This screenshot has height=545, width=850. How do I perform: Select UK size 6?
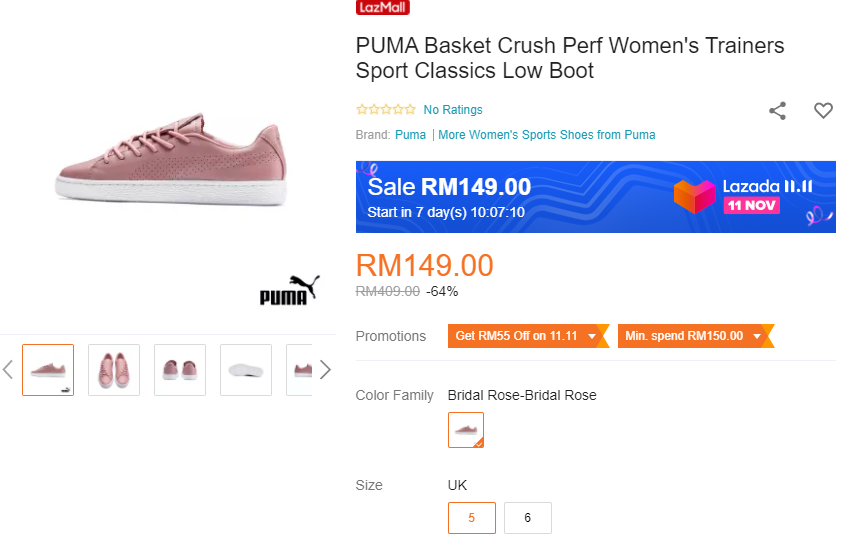tap(528, 518)
